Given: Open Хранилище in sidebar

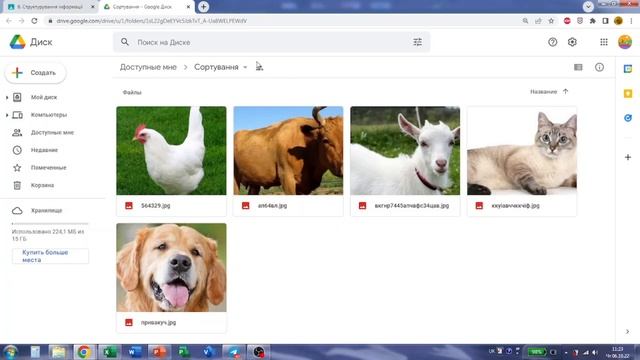Looking at the screenshot, I should [47, 211].
